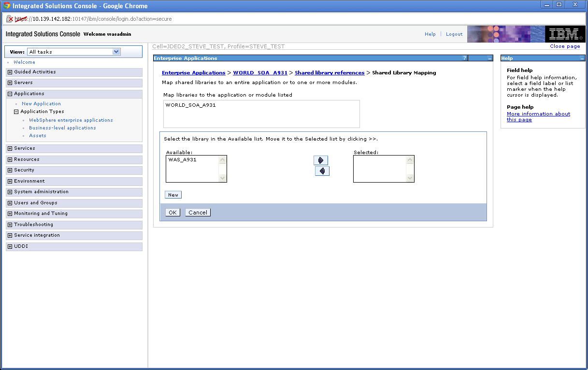588x370 pixels.
Task: Expand the Environment section
Action: point(10,181)
